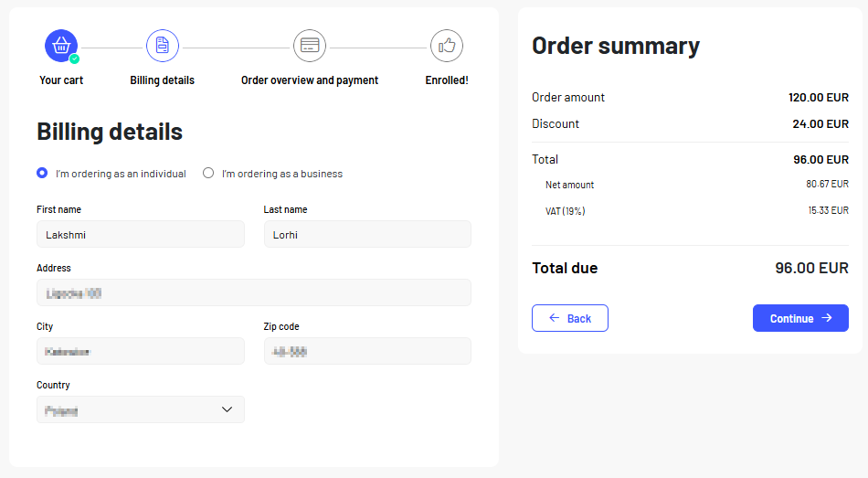Click the 'Order overview and payment' label
This screenshot has height=478, width=868.
310,80
